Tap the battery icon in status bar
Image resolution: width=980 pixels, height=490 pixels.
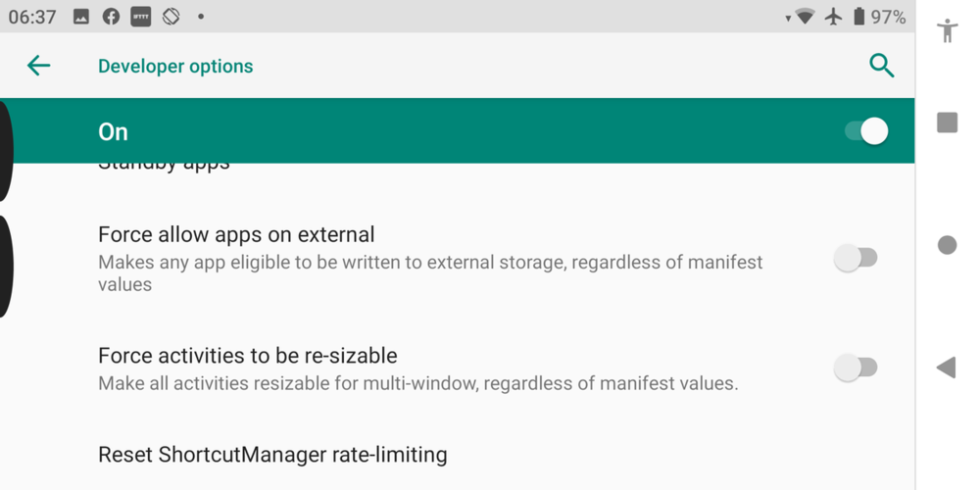[x=858, y=17]
